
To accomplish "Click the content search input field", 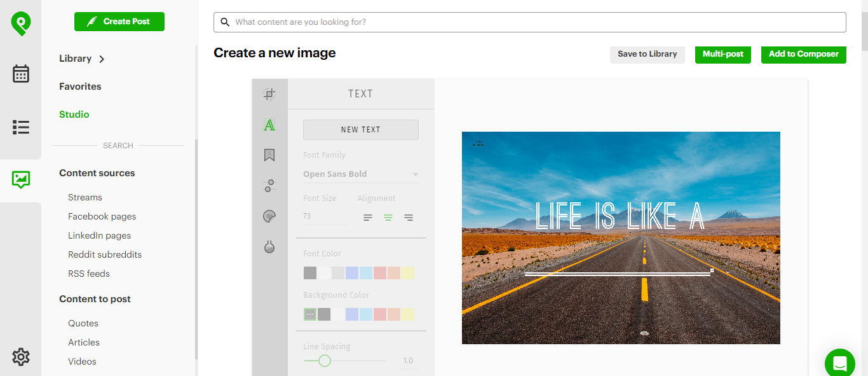I will pyautogui.click(x=529, y=22).
